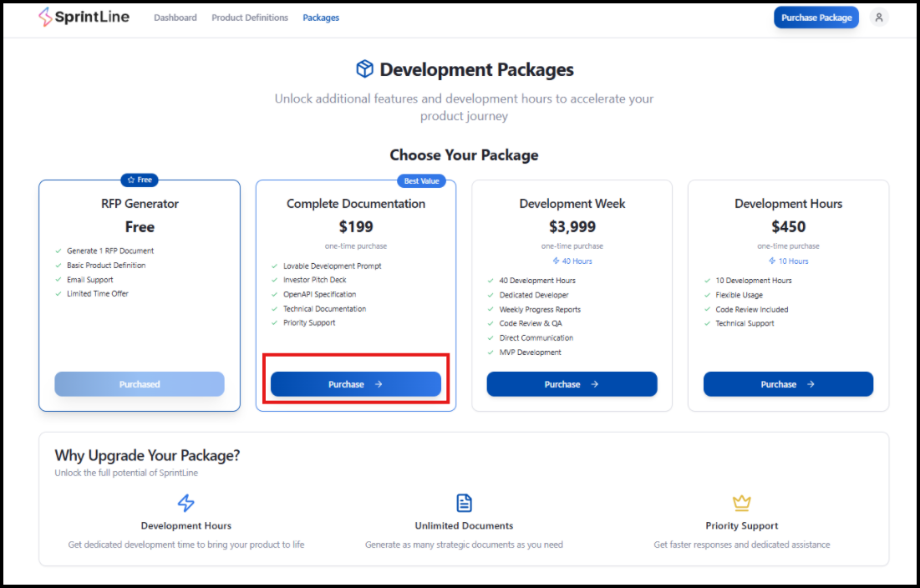Click Weekly Progress Reports feature text

point(540,310)
